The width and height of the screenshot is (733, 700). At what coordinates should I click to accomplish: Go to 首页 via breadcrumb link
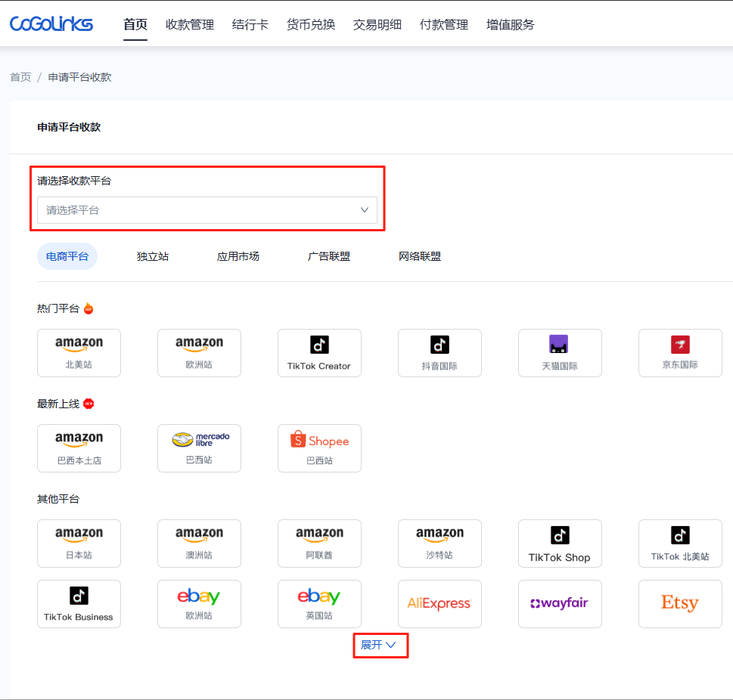pyautogui.click(x=20, y=77)
